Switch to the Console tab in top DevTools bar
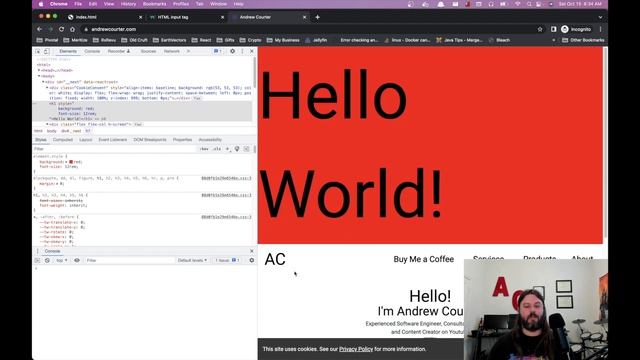 (x=92, y=51)
